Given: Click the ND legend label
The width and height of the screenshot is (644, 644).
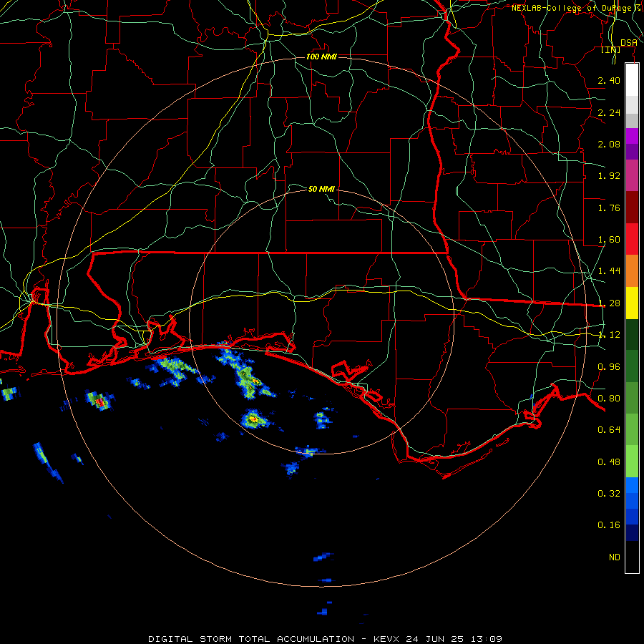Looking at the screenshot, I should click(615, 557).
